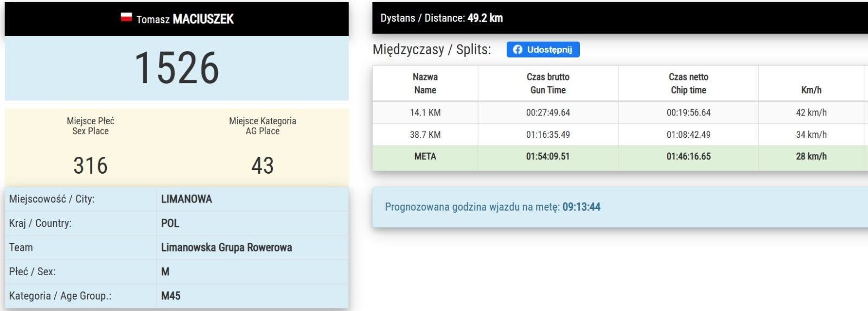Select the 14.1 KM split row
Viewport: 868px width, 311px height.
point(620,113)
